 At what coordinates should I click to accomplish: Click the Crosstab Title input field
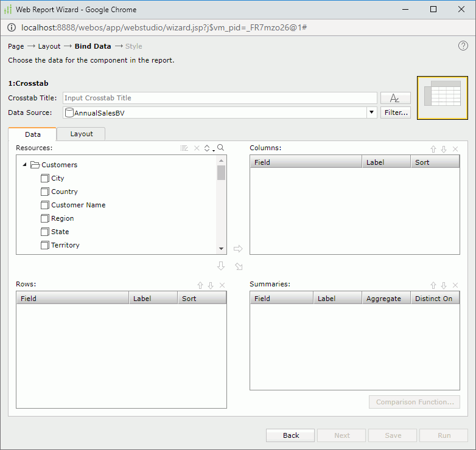(220, 98)
